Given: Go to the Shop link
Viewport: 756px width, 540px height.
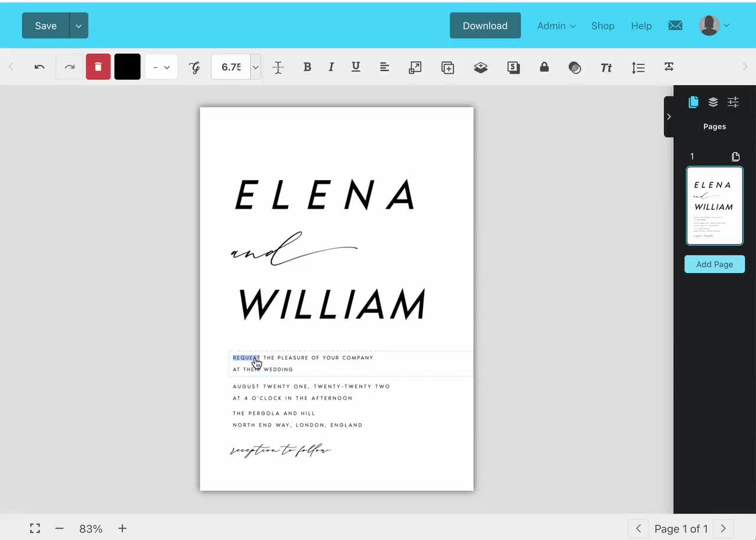Looking at the screenshot, I should click(602, 25).
